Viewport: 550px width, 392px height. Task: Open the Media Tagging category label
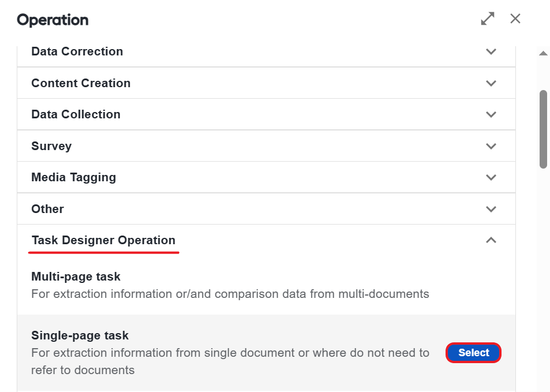coord(74,178)
